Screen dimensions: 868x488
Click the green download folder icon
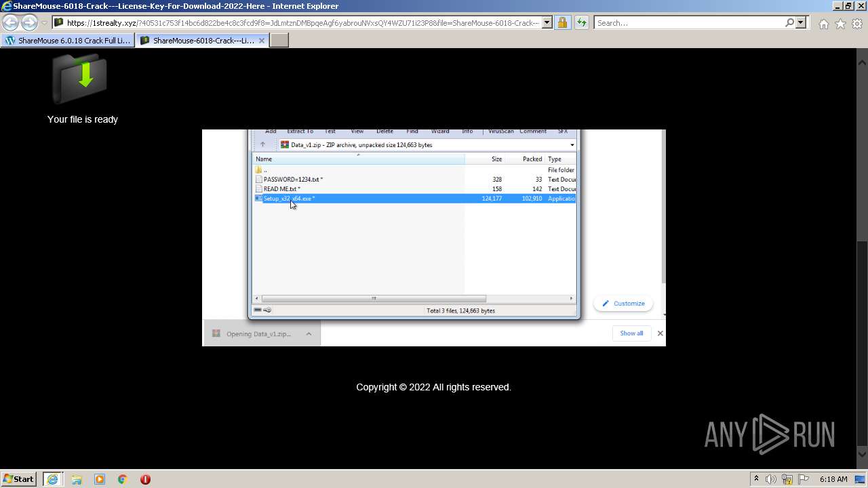[x=80, y=78]
